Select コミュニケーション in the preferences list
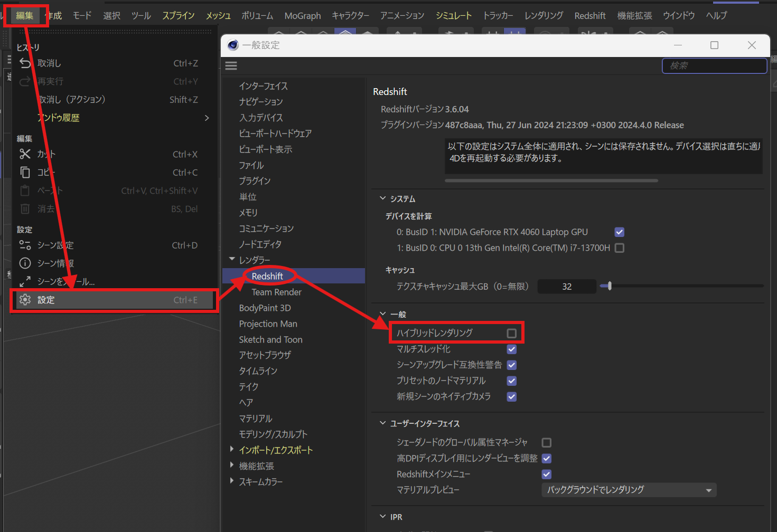 [266, 229]
